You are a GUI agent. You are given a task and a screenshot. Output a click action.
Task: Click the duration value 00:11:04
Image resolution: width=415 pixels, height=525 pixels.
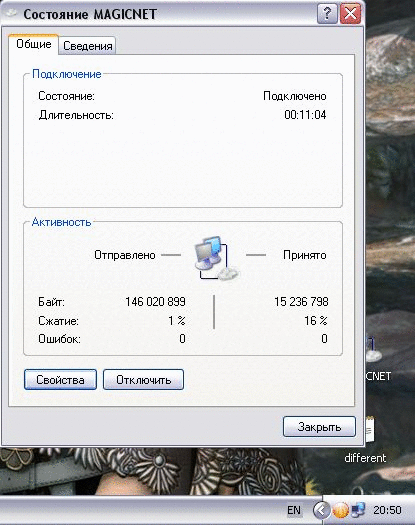(x=305, y=115)
